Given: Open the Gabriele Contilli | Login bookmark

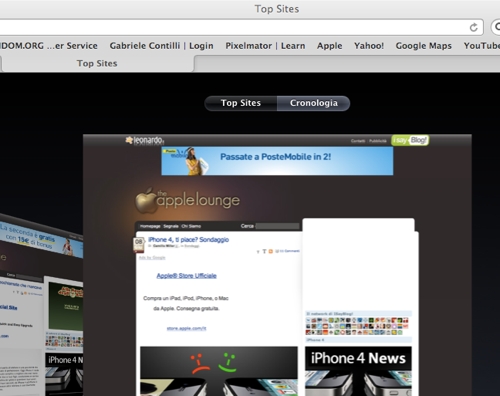Looking at the screenshot, I should (x=161, y=46).
